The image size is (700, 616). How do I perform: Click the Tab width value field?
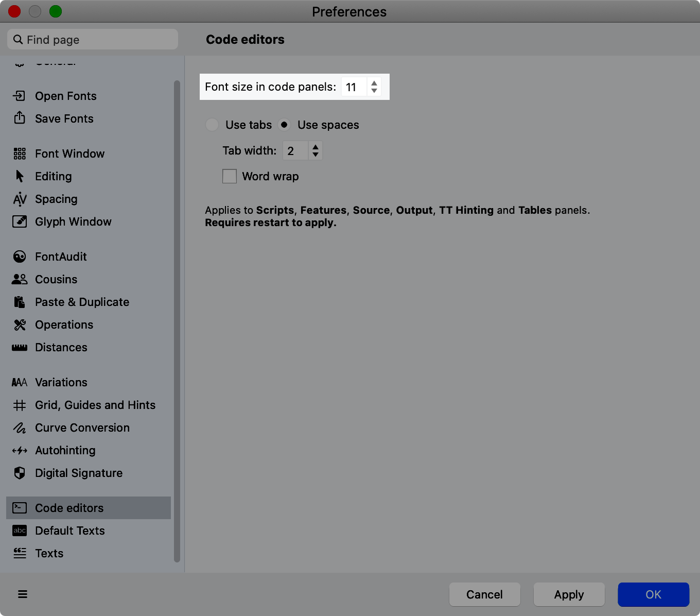click(295, 150)
